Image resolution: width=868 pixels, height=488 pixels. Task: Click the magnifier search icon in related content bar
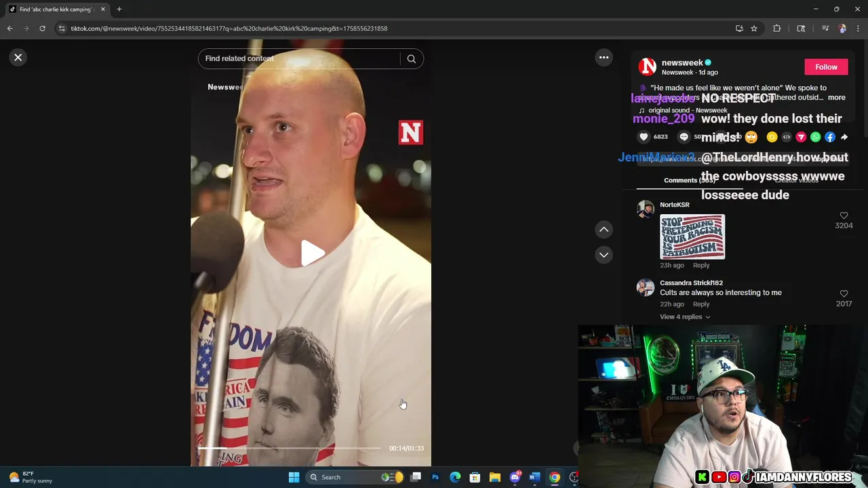(x=412, y=59)
